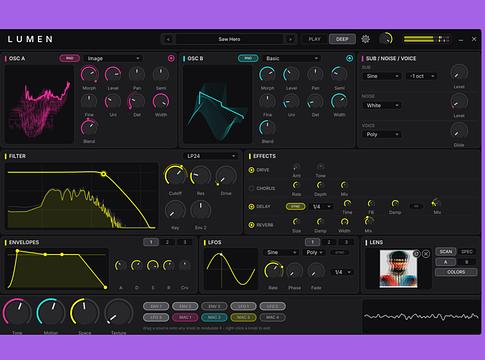Click the filter Cutoff knob
This screenshot has height=360, width=485.
(175, 176)
